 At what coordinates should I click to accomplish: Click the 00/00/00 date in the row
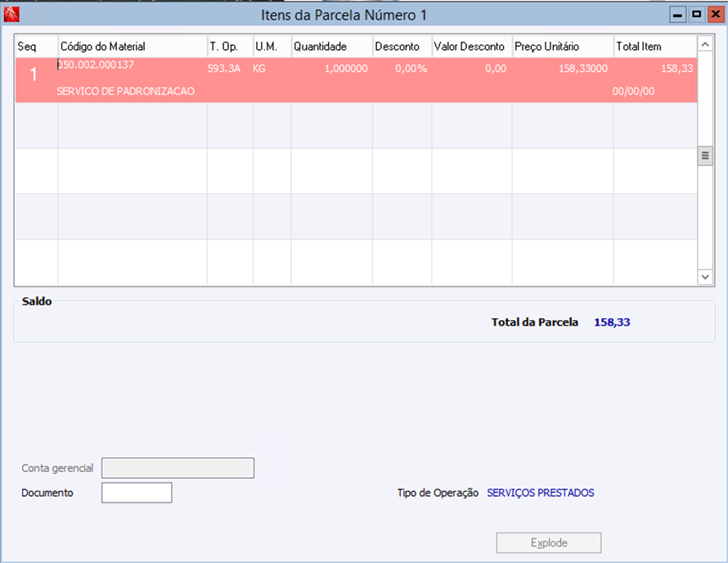point(633,91)
